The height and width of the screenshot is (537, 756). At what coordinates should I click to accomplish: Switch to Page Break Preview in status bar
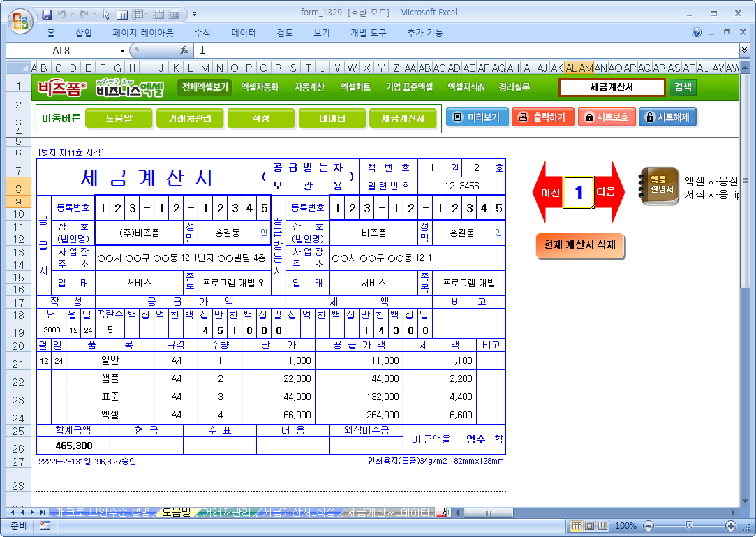pyautogui.click(x=603, y=526)
